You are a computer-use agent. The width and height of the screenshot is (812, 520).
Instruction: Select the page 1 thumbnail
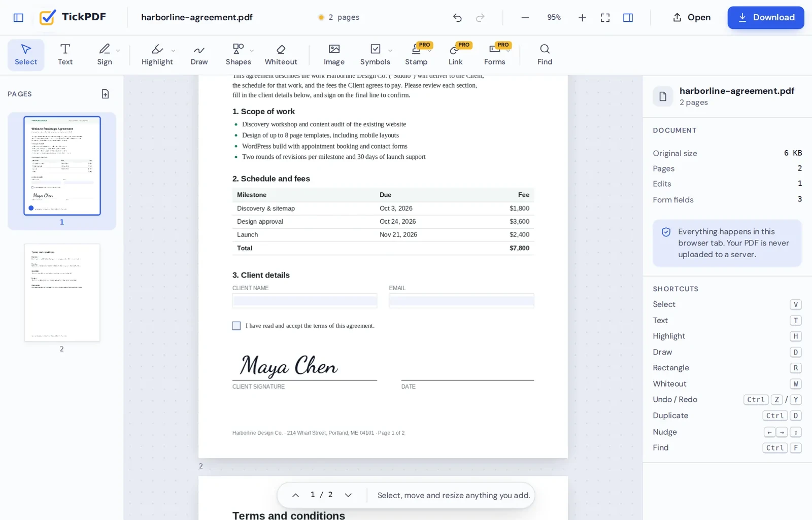(x=62, y=166)
